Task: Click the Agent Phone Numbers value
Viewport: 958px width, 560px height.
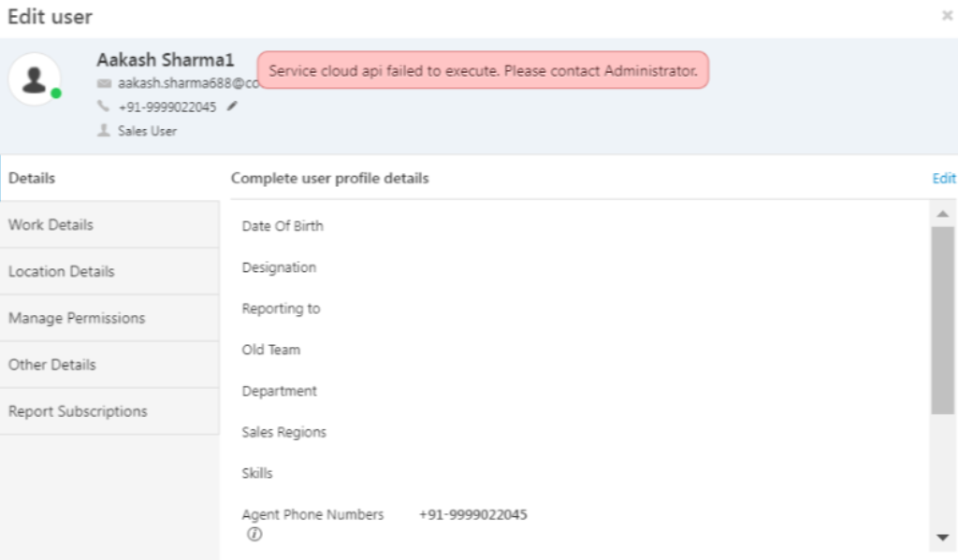Action: click(x=472, y=514)
